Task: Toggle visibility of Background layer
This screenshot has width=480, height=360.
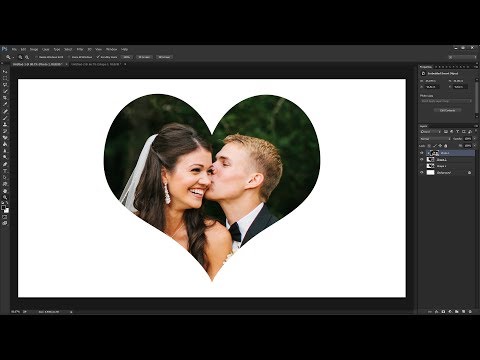Action: [422, 173]
